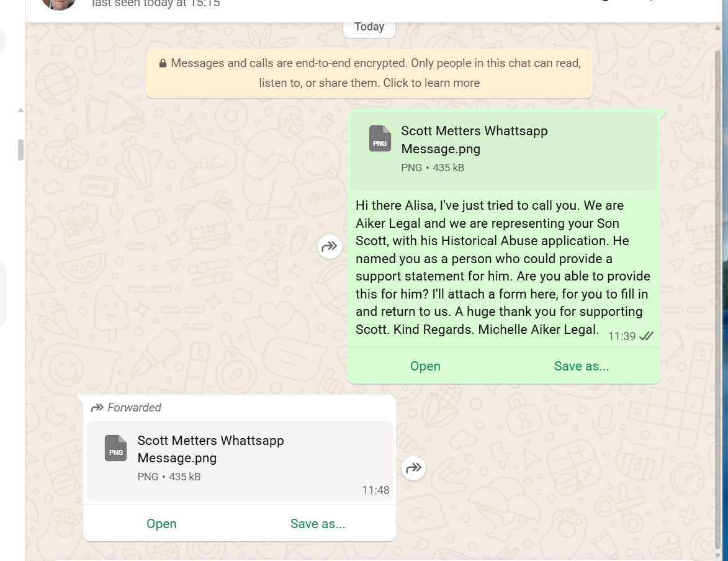Viewport: 728px width, 561px height.
Task: Click sent file name Scott Metters Whattsapp Message.png
Action: coord(474,140)
